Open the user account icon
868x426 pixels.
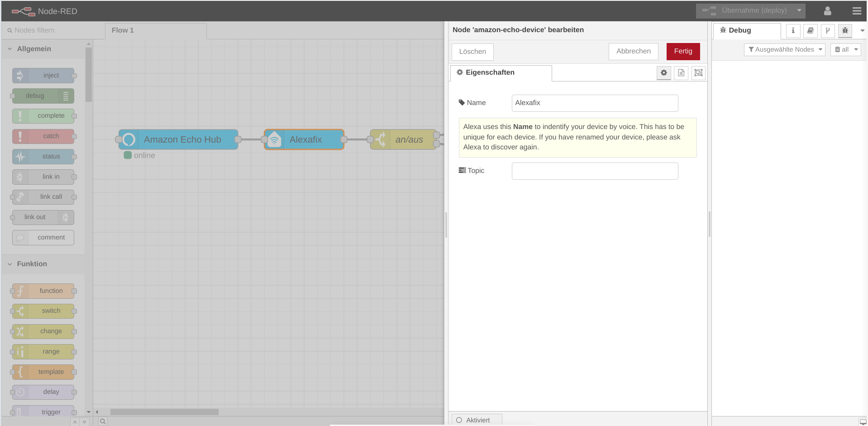[827, 11]
